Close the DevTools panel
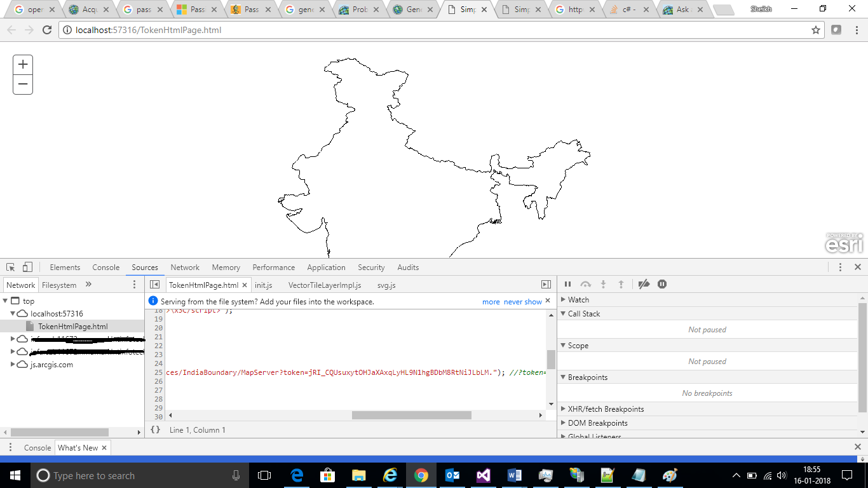This screenshot has height=488, width=868. 857,268
